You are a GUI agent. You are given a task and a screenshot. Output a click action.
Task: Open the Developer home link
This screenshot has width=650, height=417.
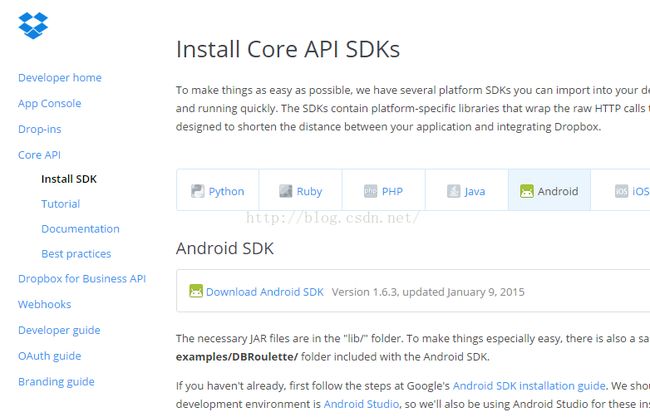coord(60,78)
